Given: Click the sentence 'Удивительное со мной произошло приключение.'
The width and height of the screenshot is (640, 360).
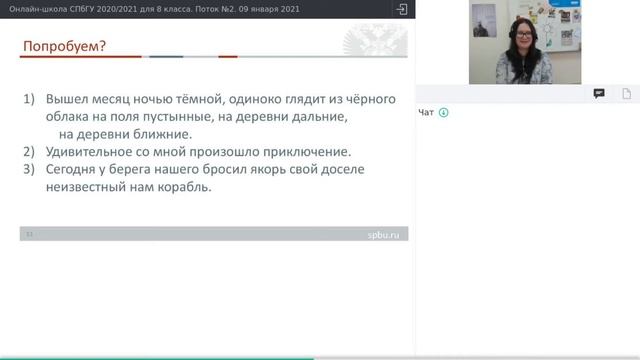Looking at the screenshot, I should coord(198,152).
